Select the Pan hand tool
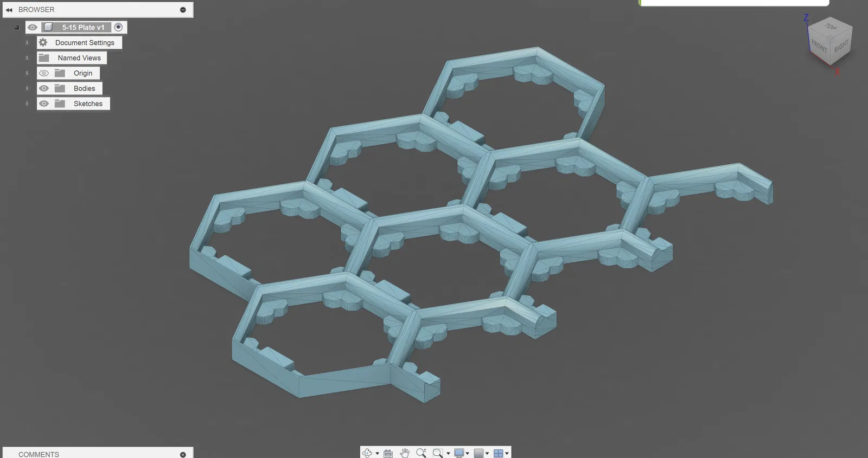This screenshot has width=868, height=458. point(405,453)
